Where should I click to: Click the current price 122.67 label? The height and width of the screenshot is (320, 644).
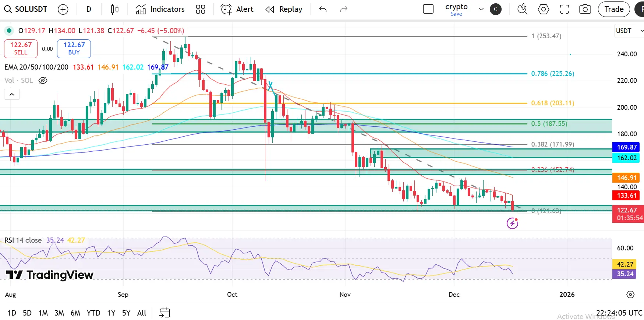click(628, 214)
